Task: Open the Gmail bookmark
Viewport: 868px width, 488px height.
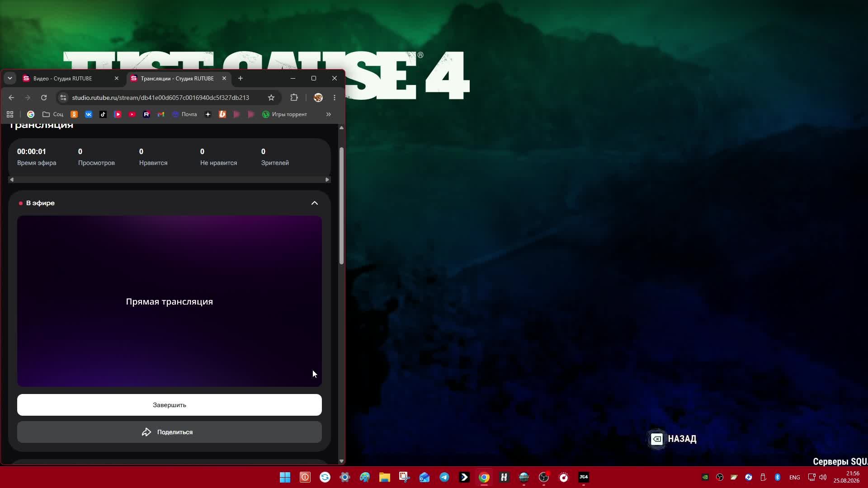Action: pos(161,114)
